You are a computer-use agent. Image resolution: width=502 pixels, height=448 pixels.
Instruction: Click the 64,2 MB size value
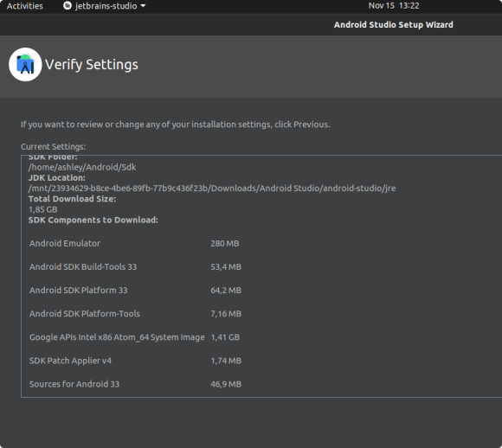[x=226, y=291]
